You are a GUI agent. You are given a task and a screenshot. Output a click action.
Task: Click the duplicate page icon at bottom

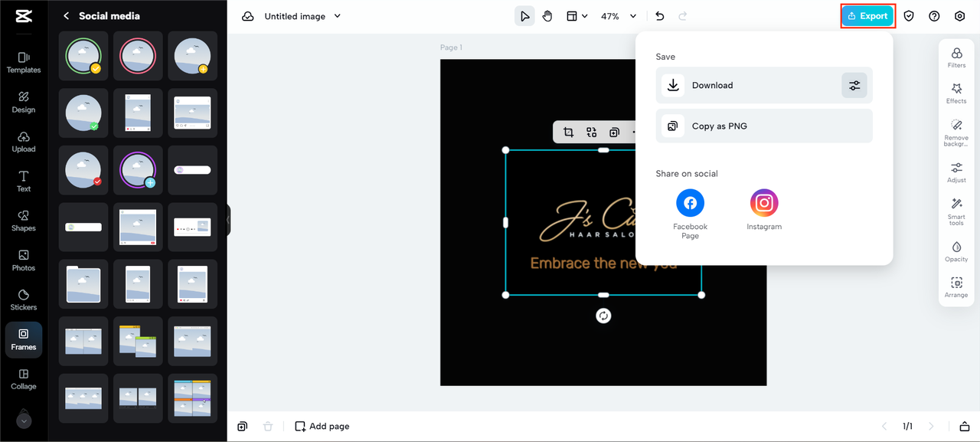pos(242,426)
